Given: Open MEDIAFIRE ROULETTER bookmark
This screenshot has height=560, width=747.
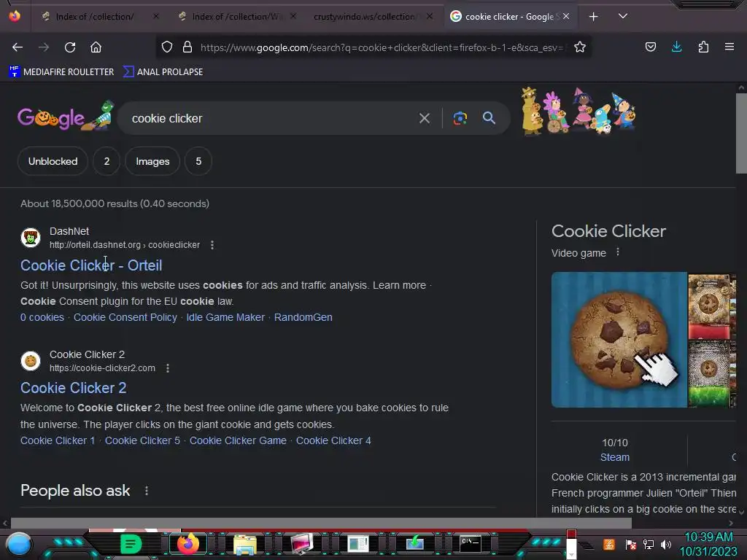Looking at the screenshot, I should [x=61, y=72].
